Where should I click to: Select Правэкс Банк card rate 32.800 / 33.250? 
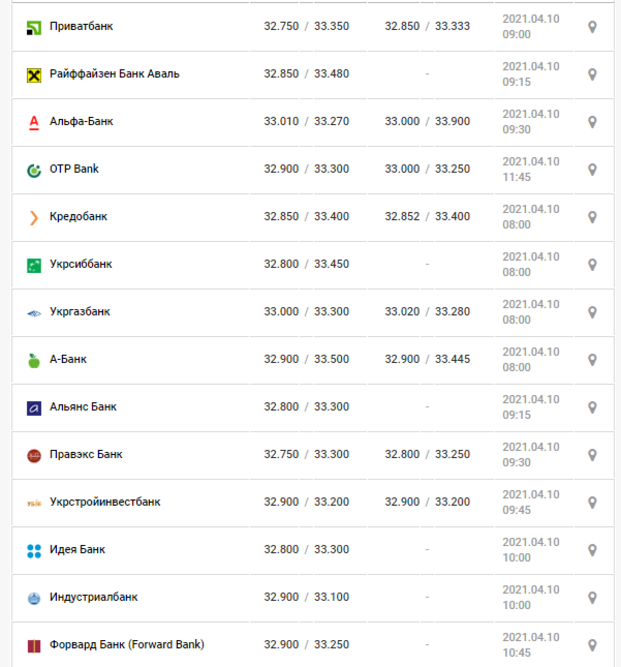(x=427, y=454)
